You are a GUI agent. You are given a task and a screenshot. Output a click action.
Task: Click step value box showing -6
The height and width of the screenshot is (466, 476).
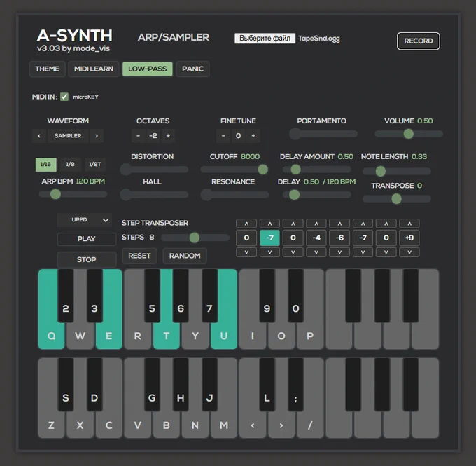point(339,238)
